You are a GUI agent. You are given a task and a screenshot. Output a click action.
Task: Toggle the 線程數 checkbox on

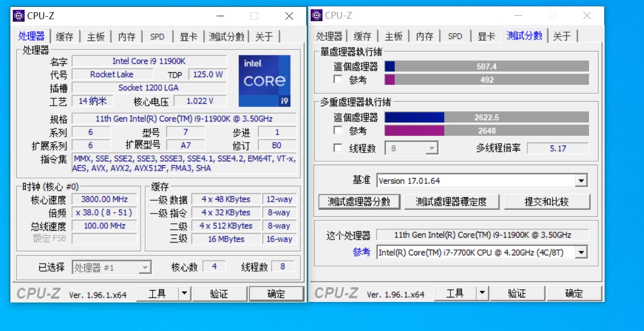pos(338,147)
